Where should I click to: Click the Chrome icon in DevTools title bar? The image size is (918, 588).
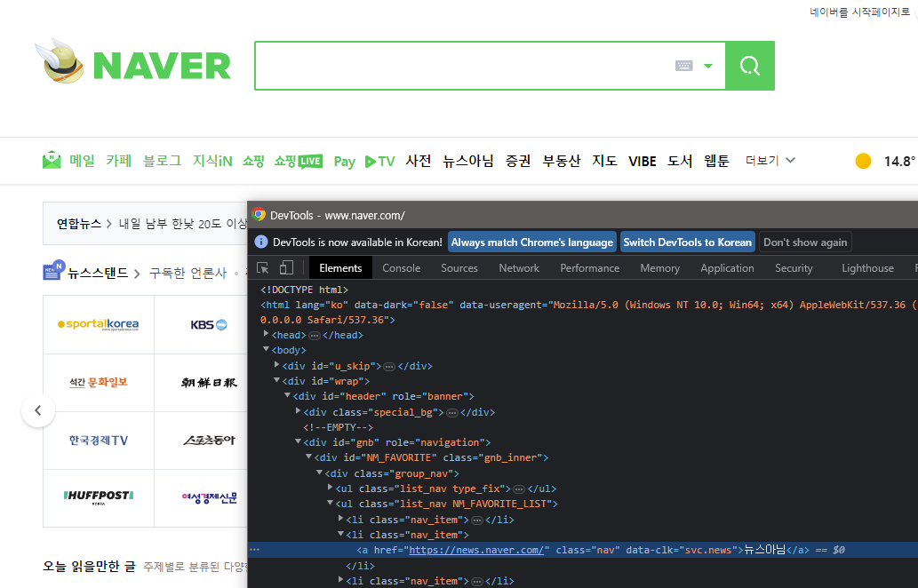click(259, 215)
